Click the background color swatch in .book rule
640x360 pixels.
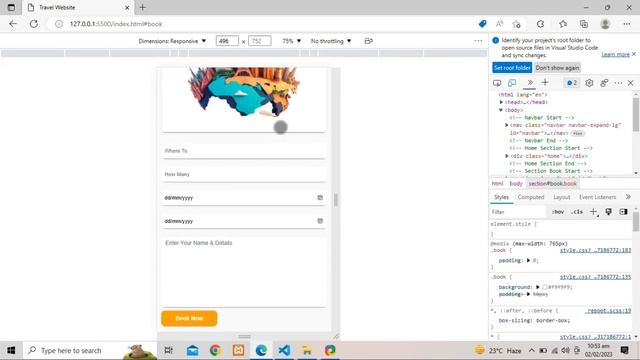coord(545,287)
